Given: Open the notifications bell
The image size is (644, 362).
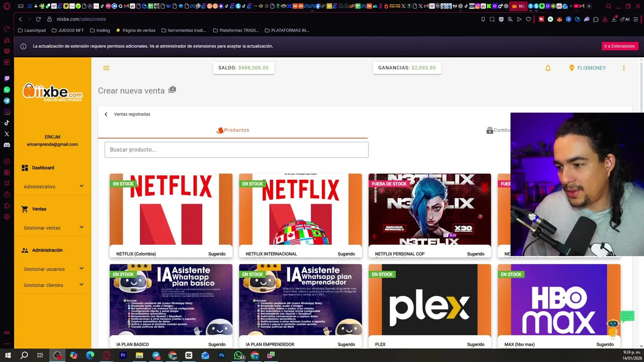Looking at the screenshot, I should [548, 68].
